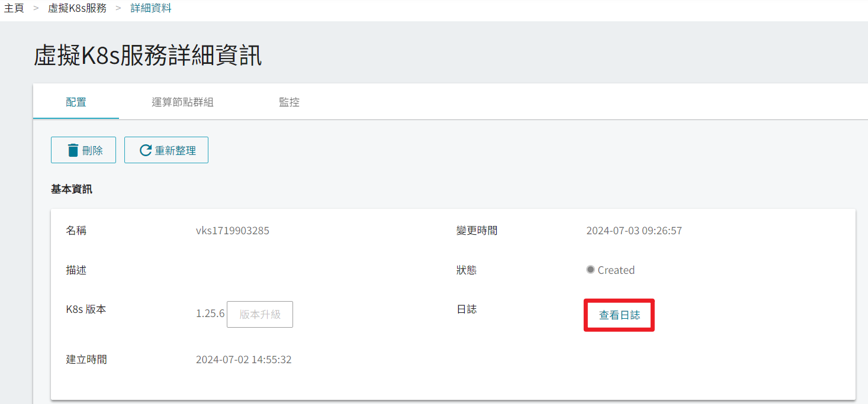Click the circular refresh arrow icon
The image size is (868, 404).
tap(146, 150)
